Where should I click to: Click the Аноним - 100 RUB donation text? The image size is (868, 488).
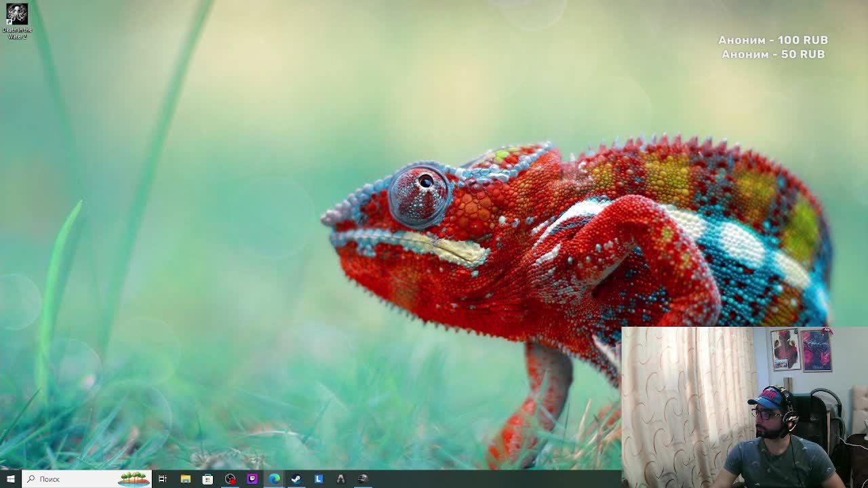[773, 40]
